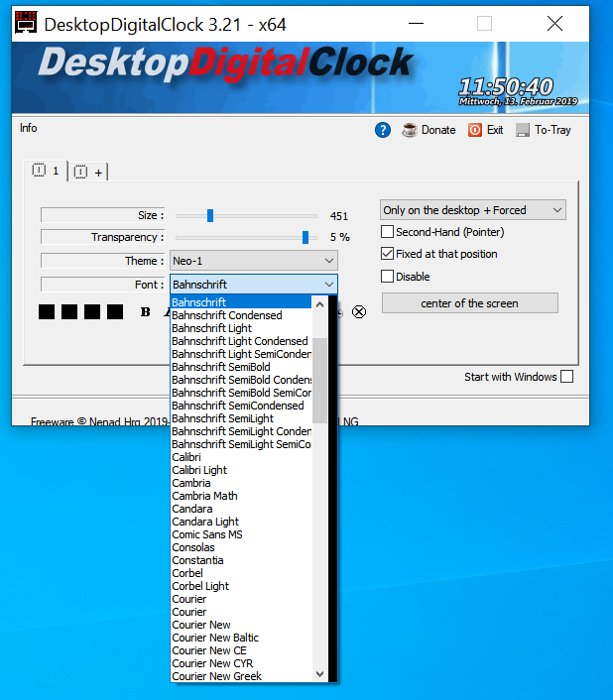Pick Candara Light font
The image size is (613, 700).
point(242,522)
